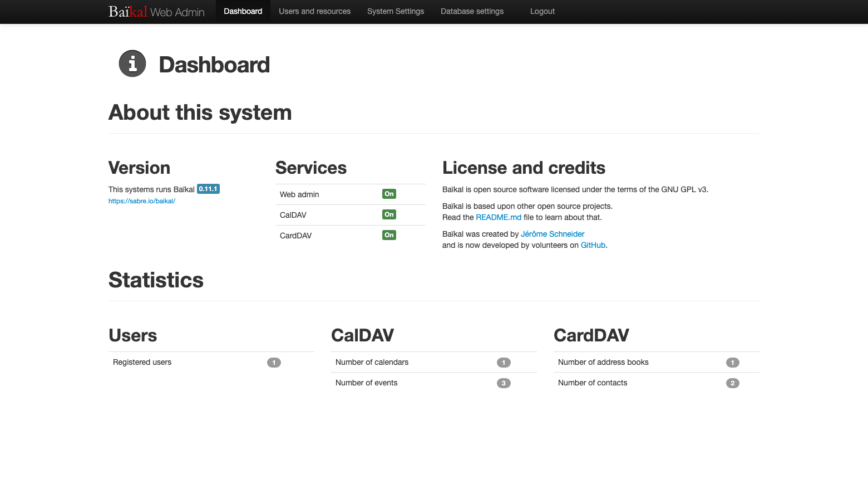Click the 'About this system' heading
Screen dimensions: 868x489
coord(200,113)
